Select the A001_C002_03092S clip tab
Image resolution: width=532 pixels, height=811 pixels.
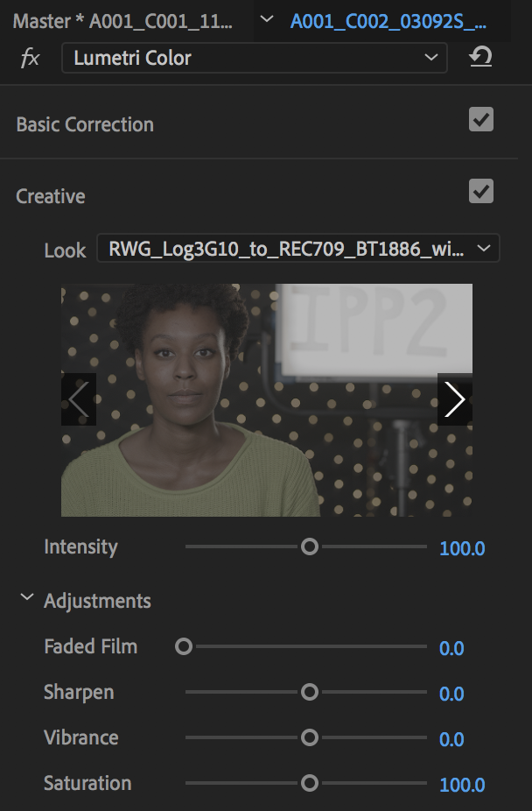click(388, 21)
